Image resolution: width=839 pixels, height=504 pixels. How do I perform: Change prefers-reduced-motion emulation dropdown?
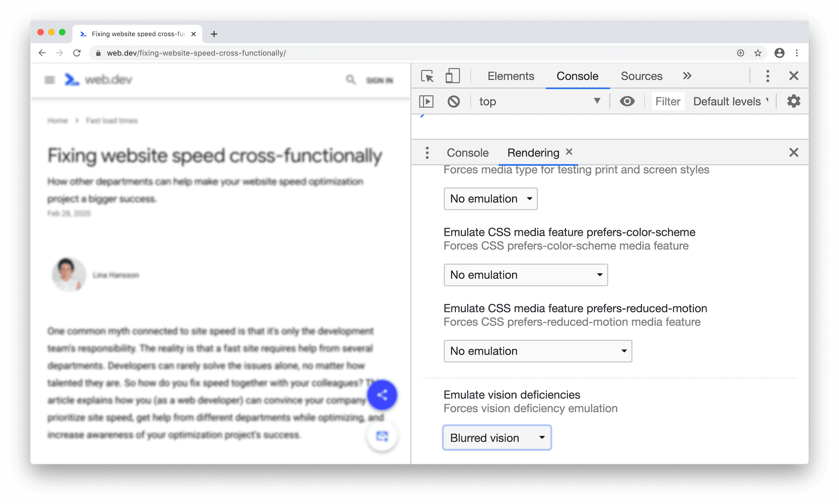pyautogui.click(x=537, y=351)
